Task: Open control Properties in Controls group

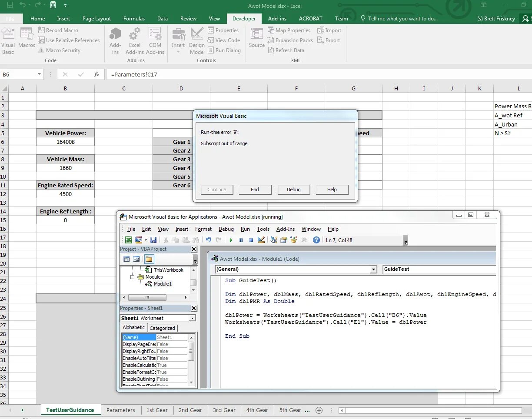Action: [223, 30]
